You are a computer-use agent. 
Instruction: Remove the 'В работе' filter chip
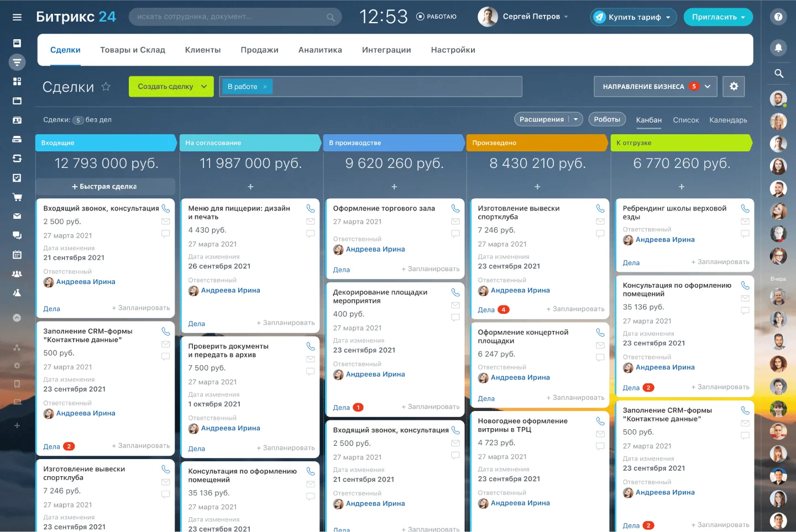pyautogui.click(x=265, y=87)
